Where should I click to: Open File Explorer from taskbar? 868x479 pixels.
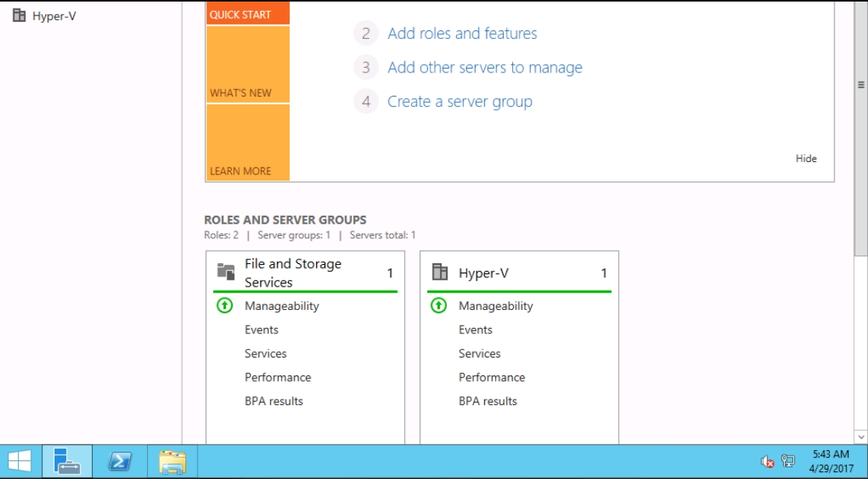pos(172,461)
